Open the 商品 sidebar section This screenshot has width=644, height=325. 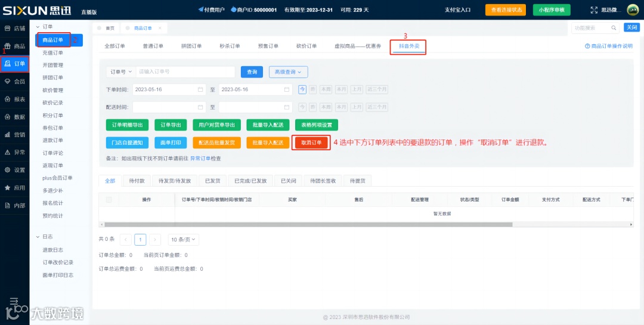coord(15,46)
